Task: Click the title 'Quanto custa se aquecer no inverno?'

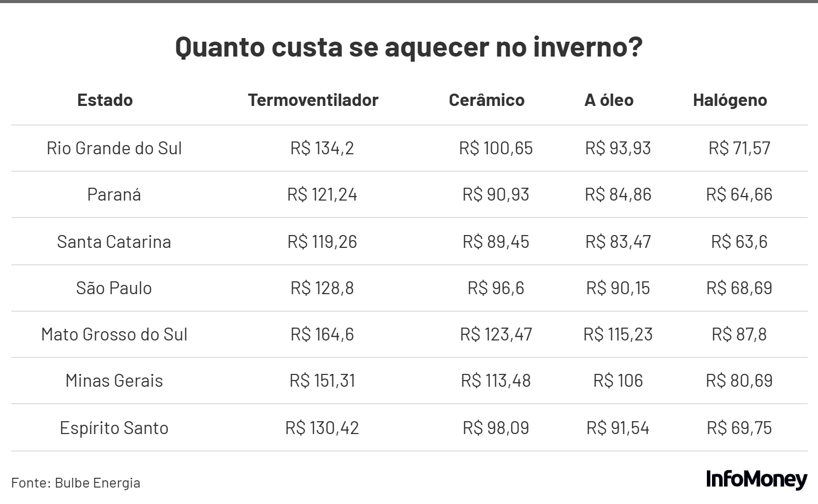Action: (x=408, y=47)
